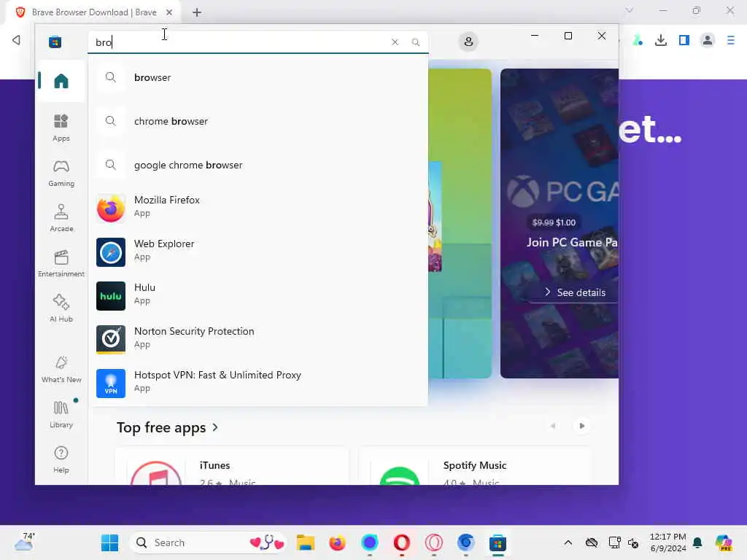Image resolution: width=747 pixels, height=560 pixels.
Task: Select 'google chrome browser' suggestion
Action: [x=258, y=165]
